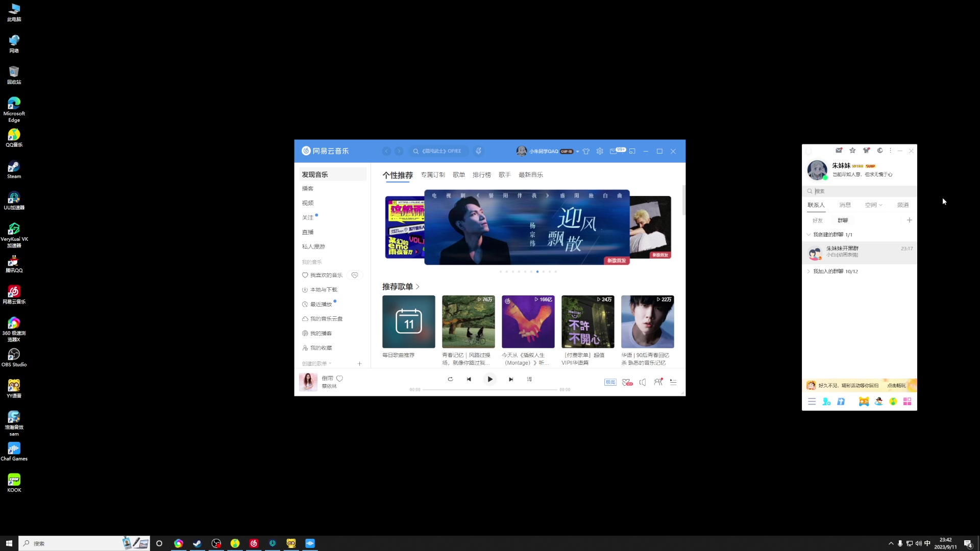Open the sound quality 极高 selector
Screen dimensions: 980x551
tap(610, 382)
